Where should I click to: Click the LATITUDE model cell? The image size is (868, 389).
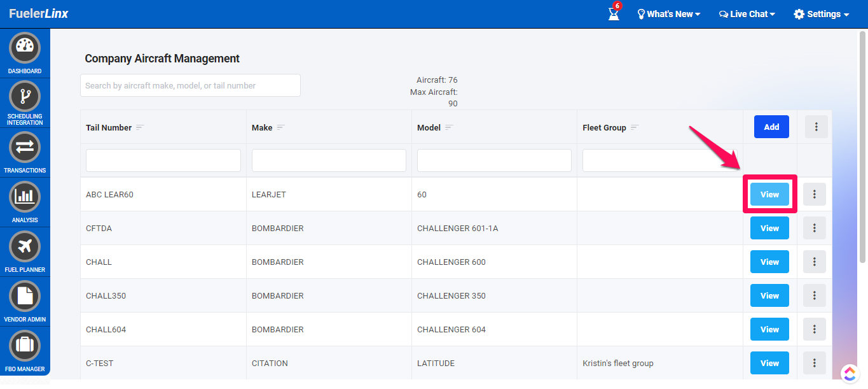pyautogui.click(x=494, y=363)
